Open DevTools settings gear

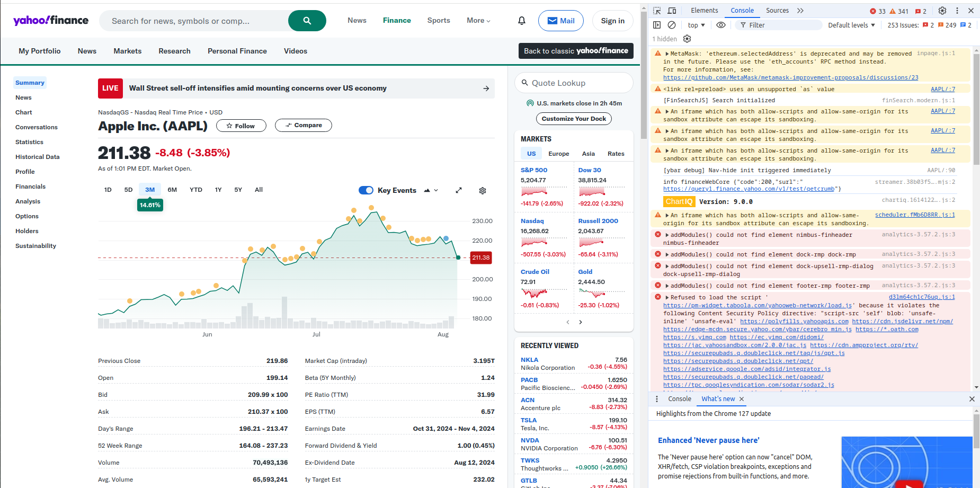942,11
